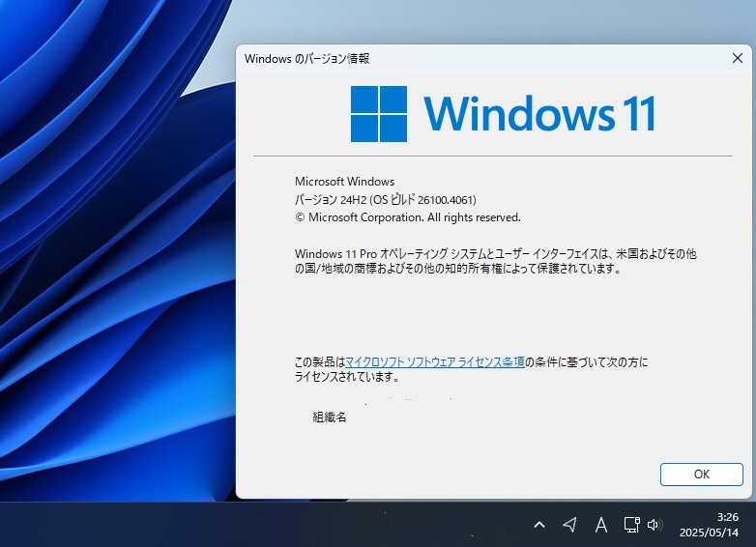Click the OK button
The width and height of the screenshot is (756, 547).
[702, 475]
